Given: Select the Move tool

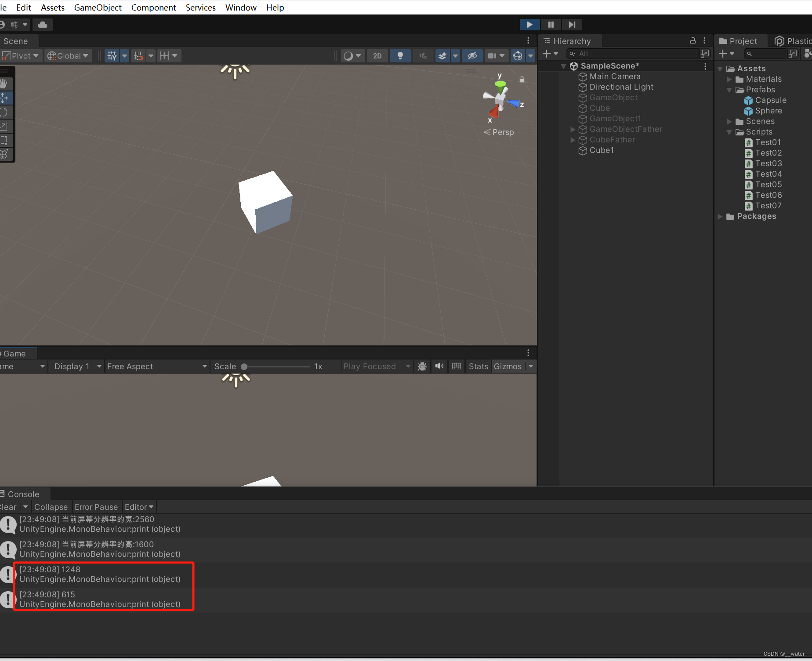Looking at the screenshot, I should point(6,98).
